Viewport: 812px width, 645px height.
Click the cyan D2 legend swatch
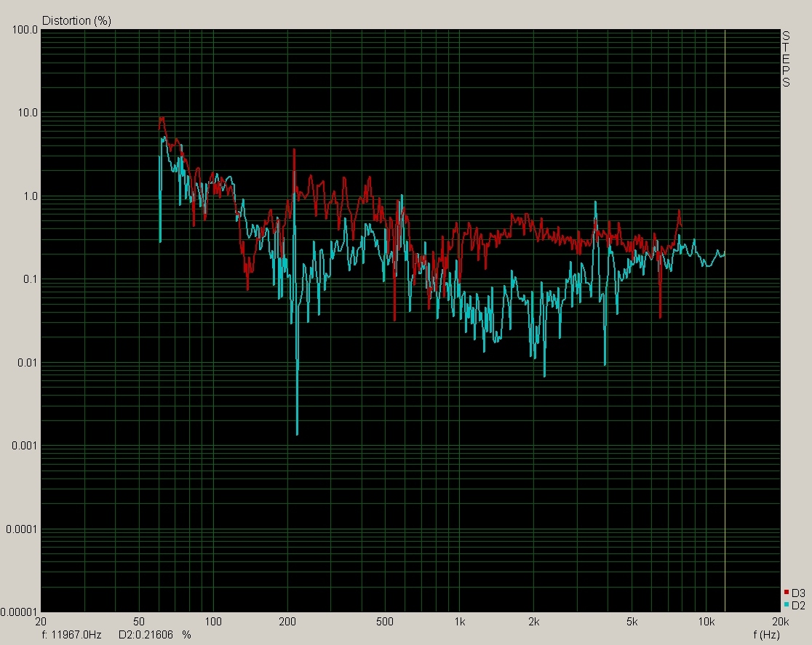[787, 604]
